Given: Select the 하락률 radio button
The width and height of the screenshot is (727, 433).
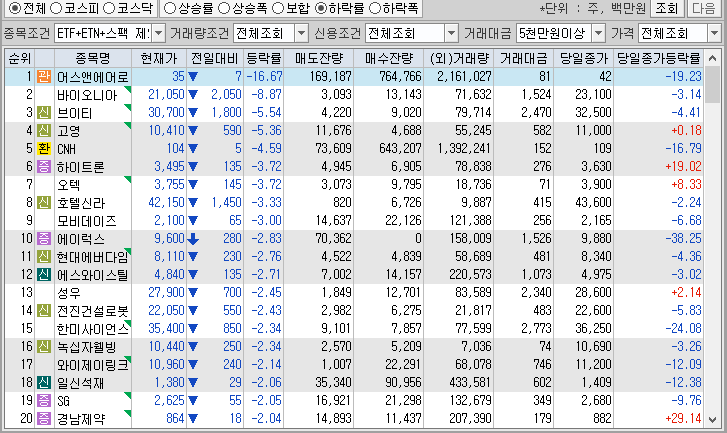Looking at the screenshot, I should pos(320,8).
